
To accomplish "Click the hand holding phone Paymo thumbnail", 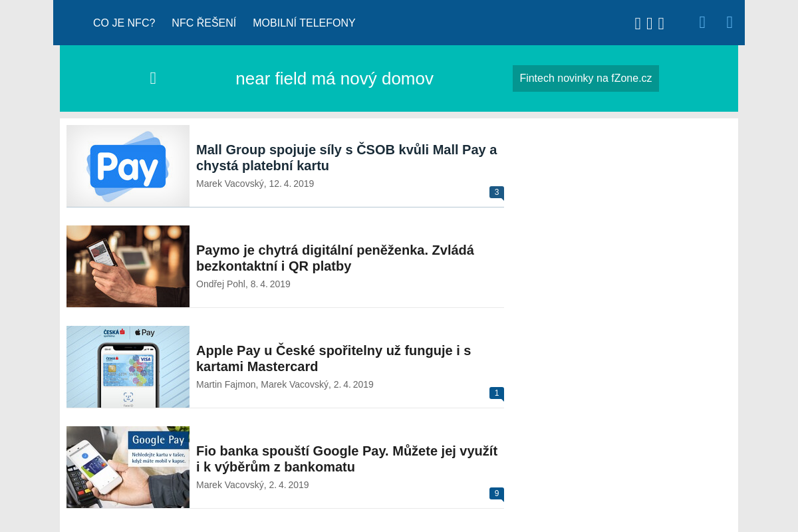I will (x=128, y=266).
